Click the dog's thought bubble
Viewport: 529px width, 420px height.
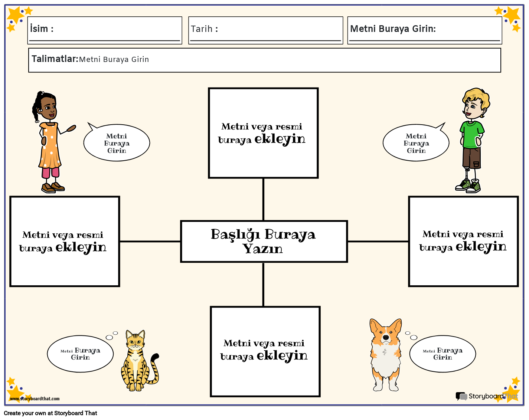[x=443, y=354]
